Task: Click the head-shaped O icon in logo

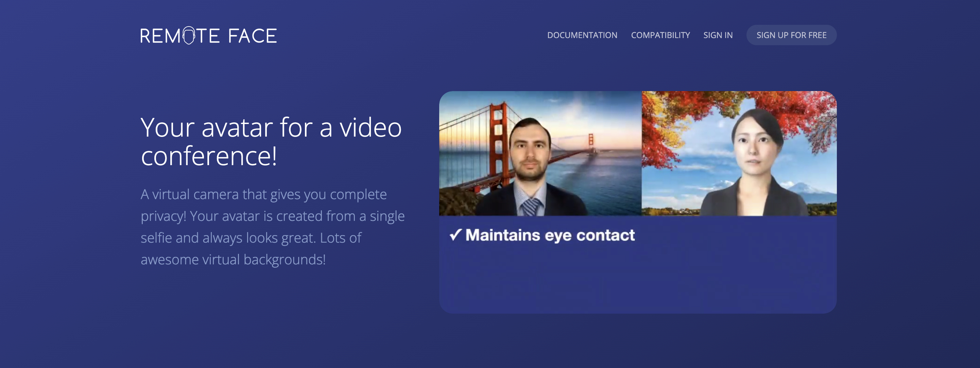Action: pyautogui.click(x=189, y=36)
